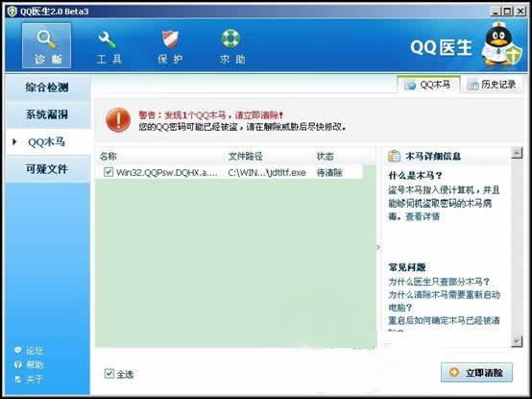Screen dimensions: 532x399
Task: Open the 保护 shield toolbar icon
Action: click(x=170, y=39)
